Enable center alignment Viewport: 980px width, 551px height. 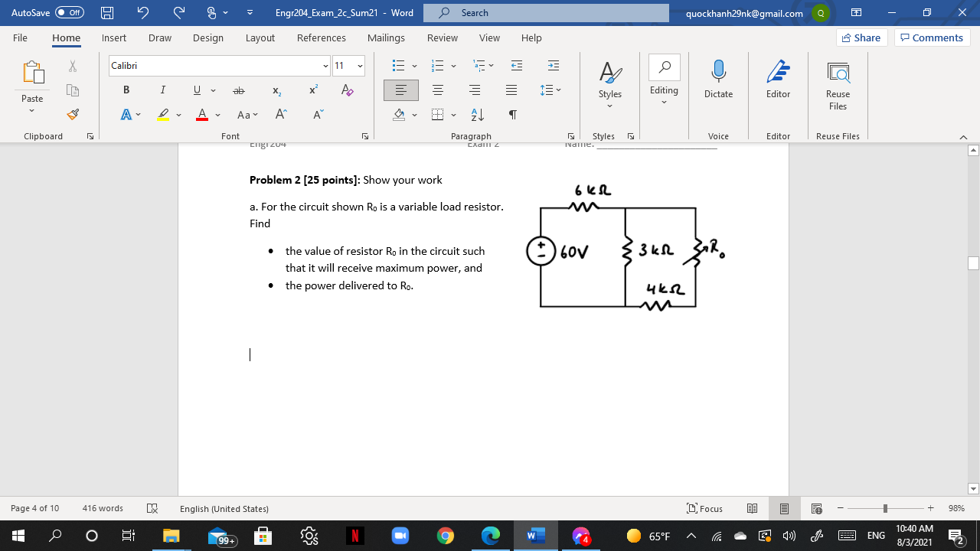437,90
